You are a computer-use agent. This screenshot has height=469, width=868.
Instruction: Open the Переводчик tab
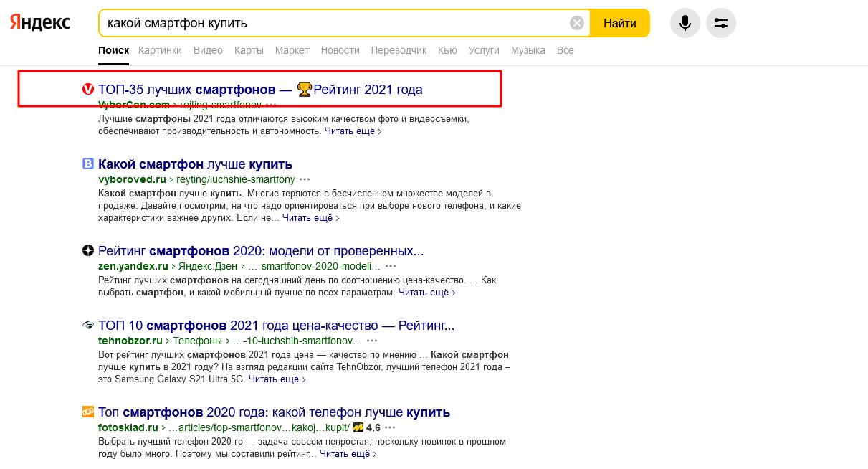point(399,50)
